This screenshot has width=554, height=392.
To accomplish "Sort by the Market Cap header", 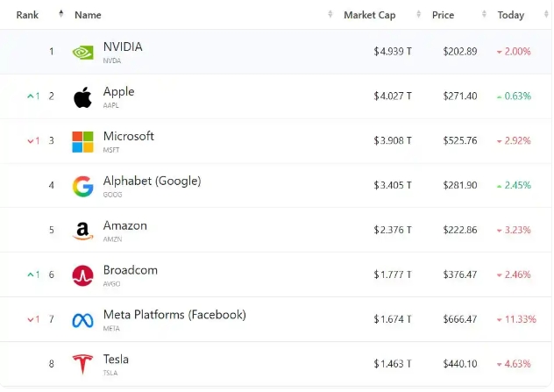I will (x=372, y=15).
